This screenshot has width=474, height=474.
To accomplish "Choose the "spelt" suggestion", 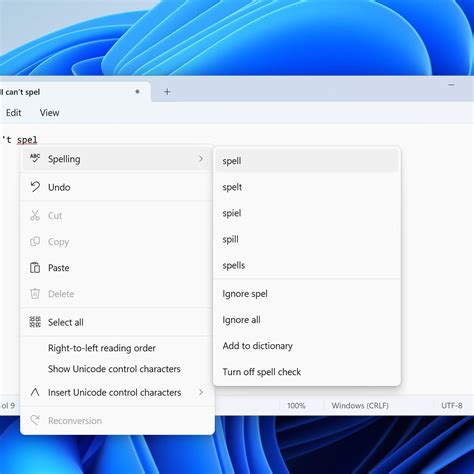I will [307, 187].
